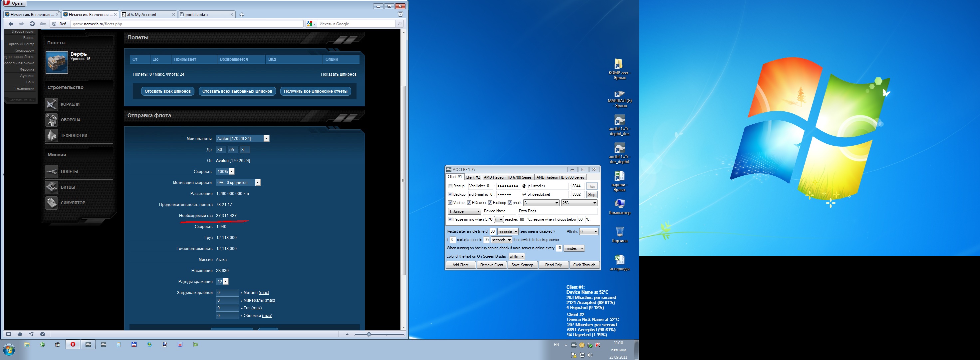The image size is (980, 360).
Task: Adjust Opera zoom slider in status bar
Action: point(368,334)
